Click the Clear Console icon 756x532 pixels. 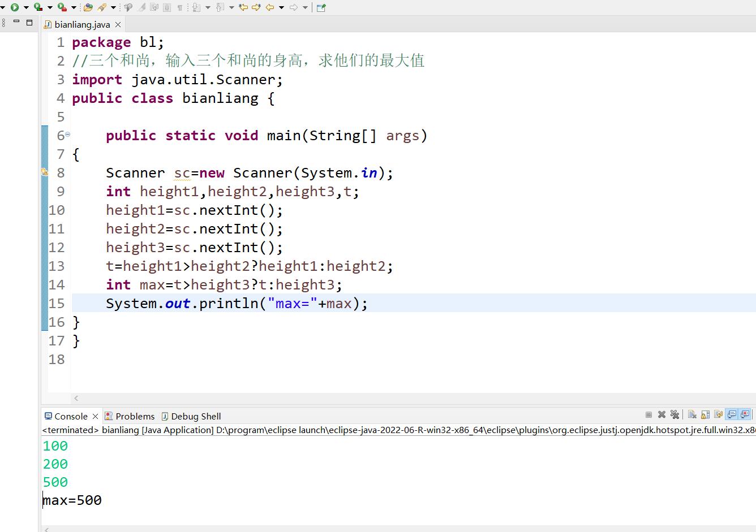pyautogui.click(x=692, y=414)
